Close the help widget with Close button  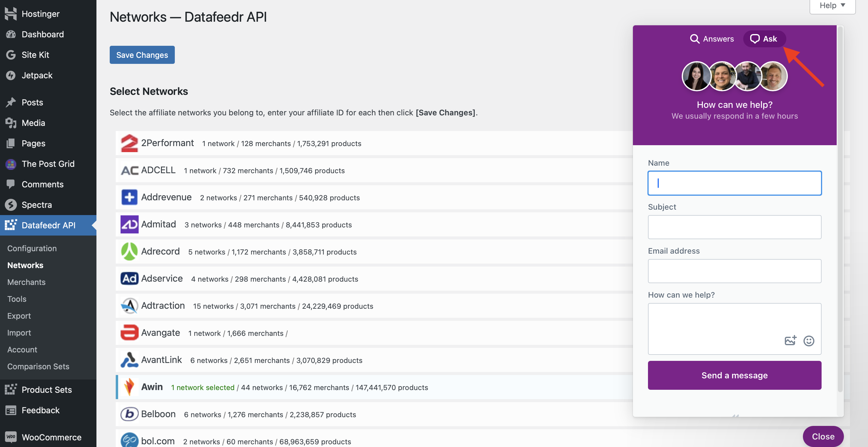(823, 436)
